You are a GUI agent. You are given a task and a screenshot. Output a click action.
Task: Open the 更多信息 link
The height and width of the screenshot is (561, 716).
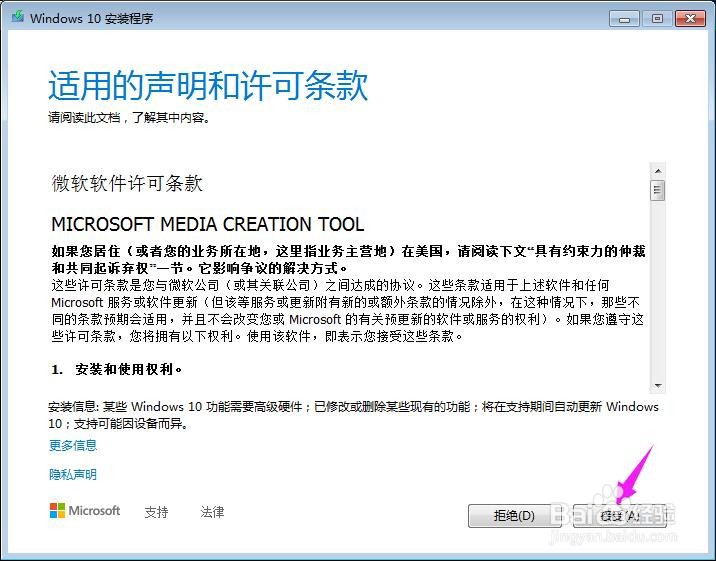pos(73,446)
